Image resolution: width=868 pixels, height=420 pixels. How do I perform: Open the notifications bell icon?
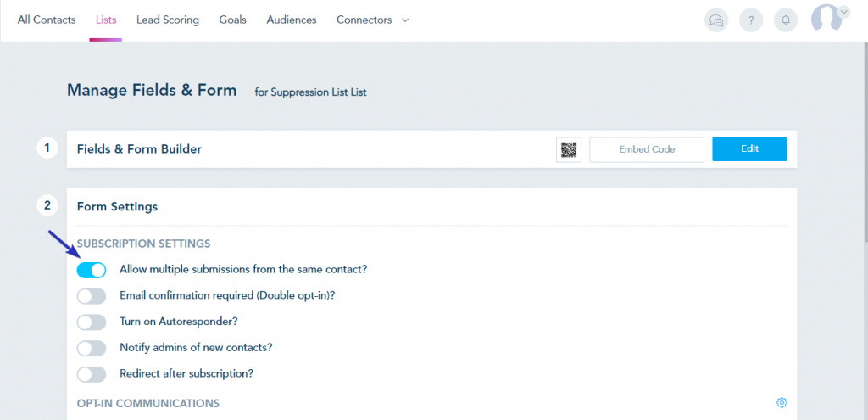[x=786, y=20]
